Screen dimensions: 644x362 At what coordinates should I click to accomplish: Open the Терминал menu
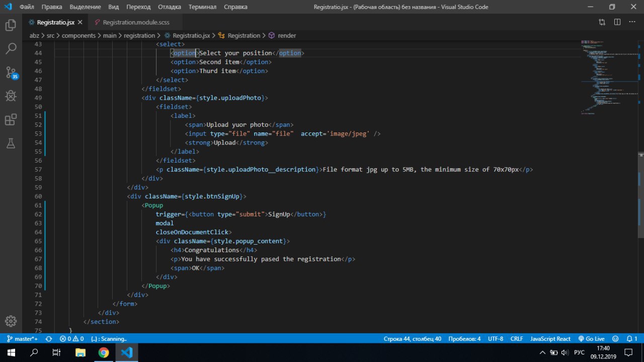tap(202, 7)
